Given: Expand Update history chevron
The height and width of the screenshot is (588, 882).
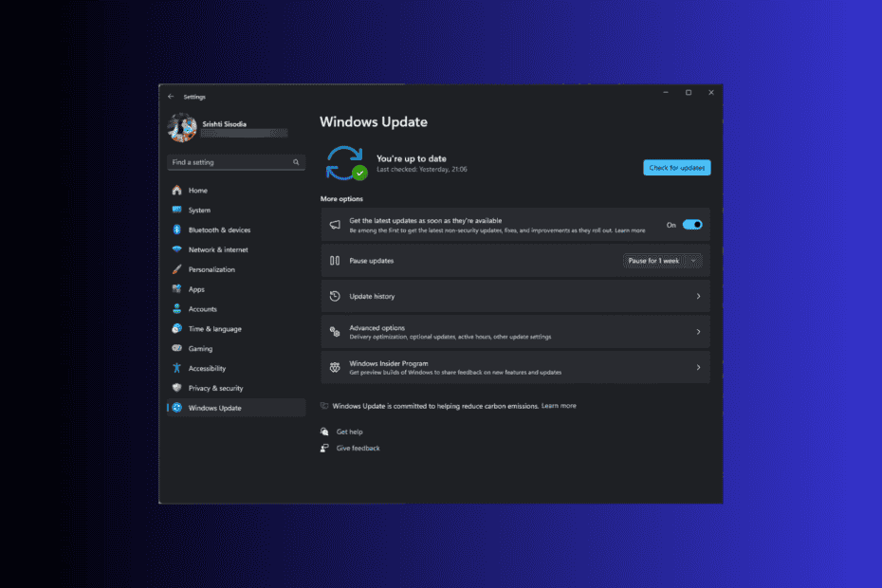Looking at the screenshot, I should (x=698, y=296).
